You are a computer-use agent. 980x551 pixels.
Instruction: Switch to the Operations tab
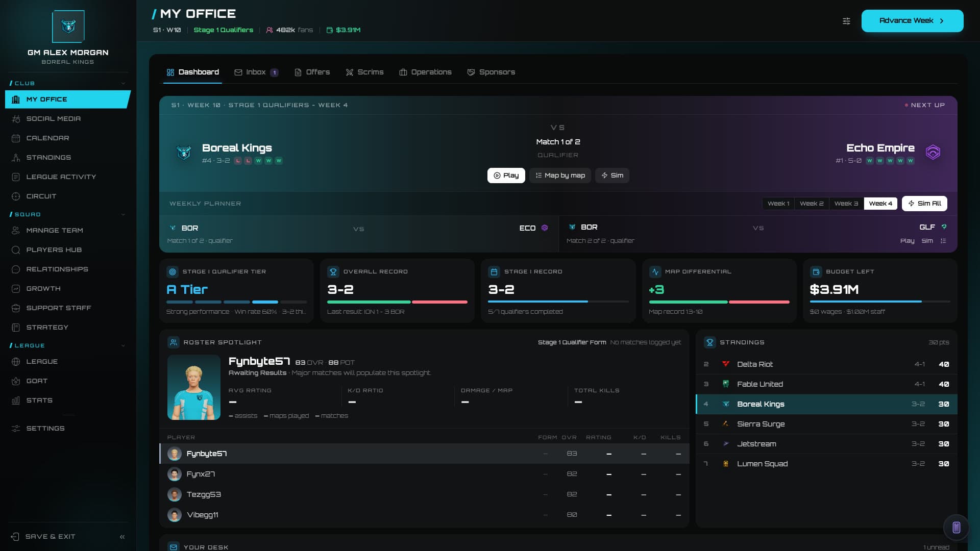[425, 72]
